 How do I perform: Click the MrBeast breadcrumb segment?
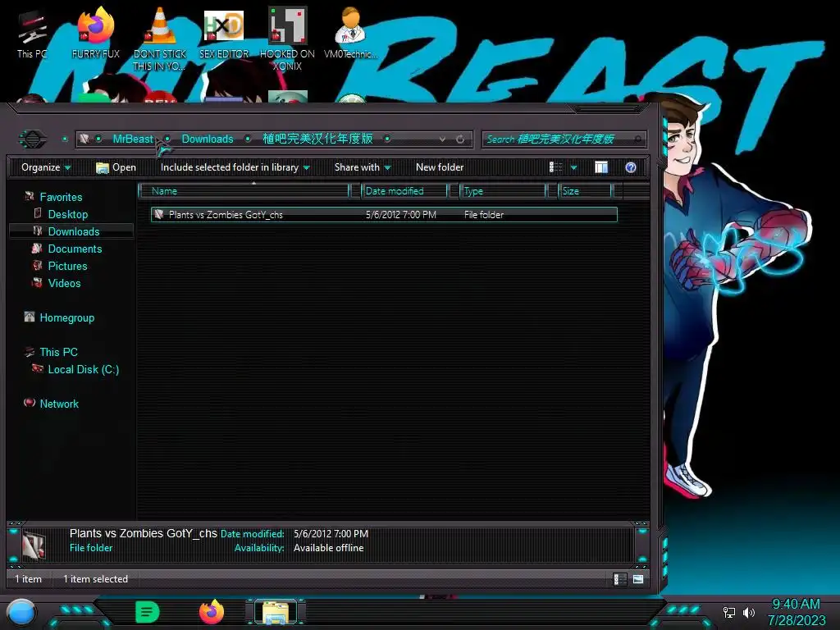[x=133, y=139]
